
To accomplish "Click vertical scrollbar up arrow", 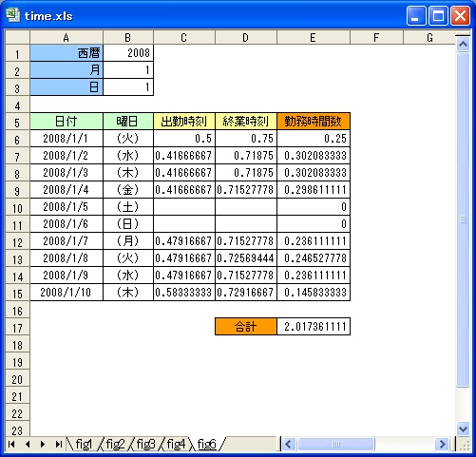I will point(464,44).
